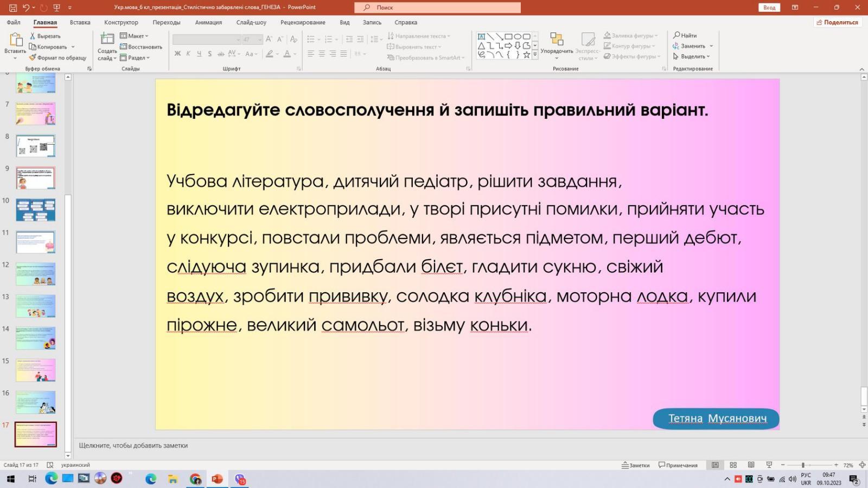Switch to Animation (Анимация) tab
Screen dimensions: 868x488
208,22
